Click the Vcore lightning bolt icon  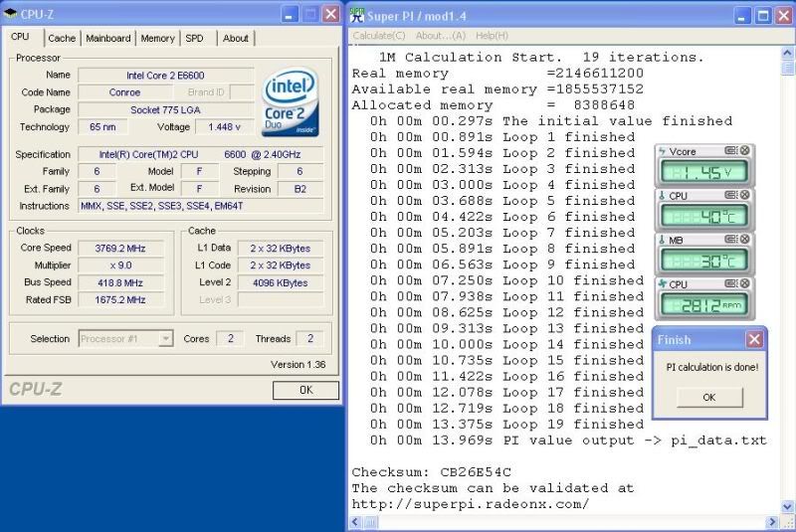tap(662, 151)
